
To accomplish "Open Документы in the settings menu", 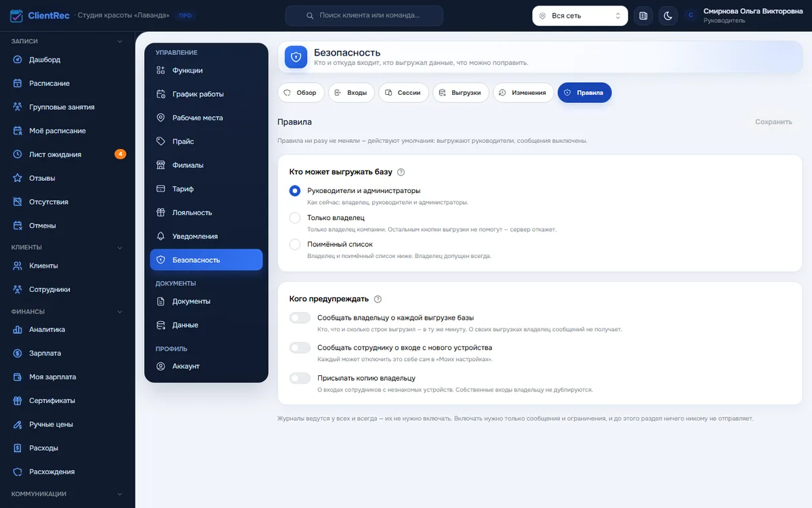I will click(x=206, y=301).
